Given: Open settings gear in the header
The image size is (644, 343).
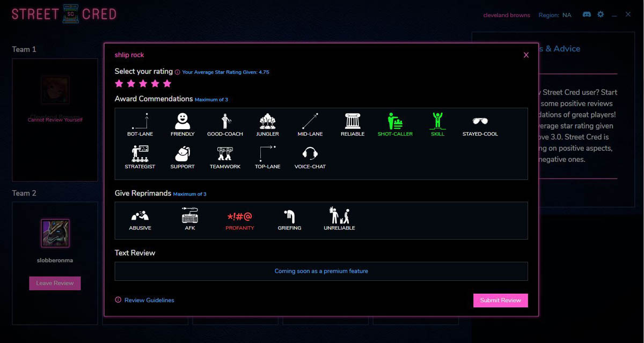Looking at the screenshot, I should click(x=601, y=14).
